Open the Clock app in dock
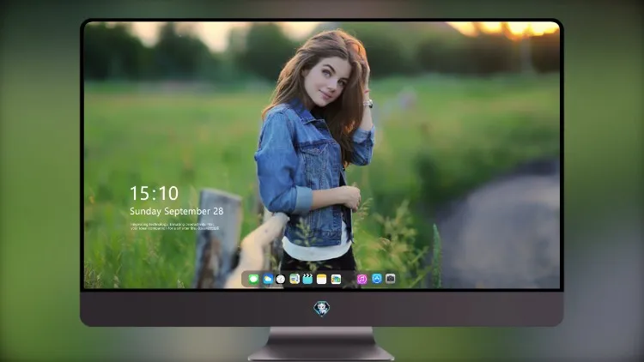The height and width of the screenshot is (362, 644). pyautogui.click(x=281, y=279)
